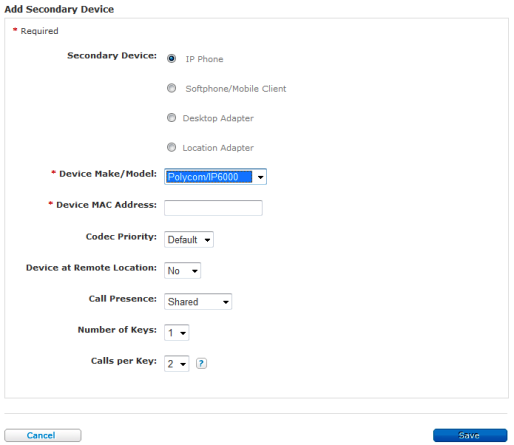Expand the Call Presence Shared dropdown

coord(198,302)
